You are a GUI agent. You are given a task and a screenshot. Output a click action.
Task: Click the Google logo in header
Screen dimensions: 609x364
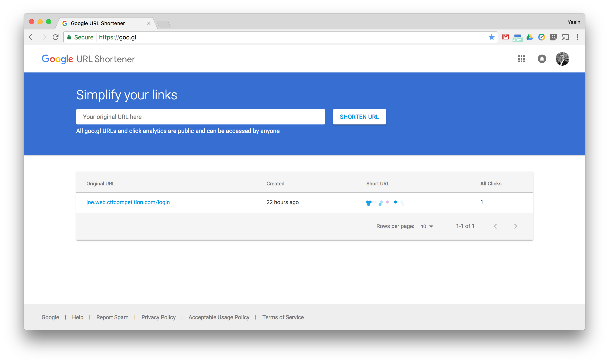point(57,59)
